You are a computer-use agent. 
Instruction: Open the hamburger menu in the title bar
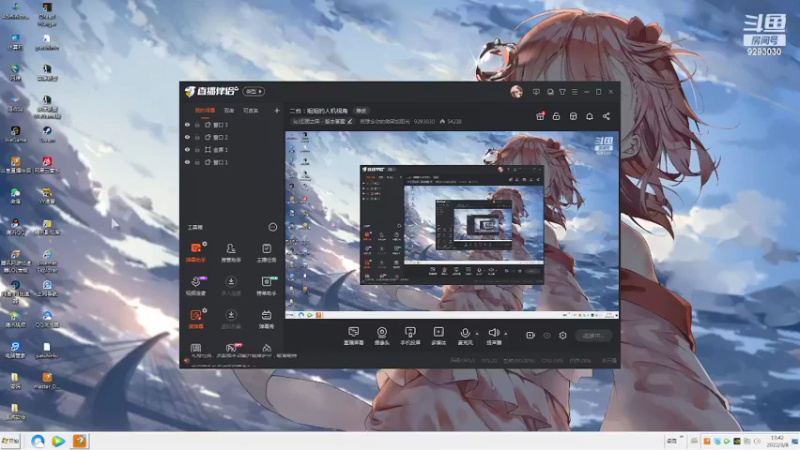click(574, 92)
